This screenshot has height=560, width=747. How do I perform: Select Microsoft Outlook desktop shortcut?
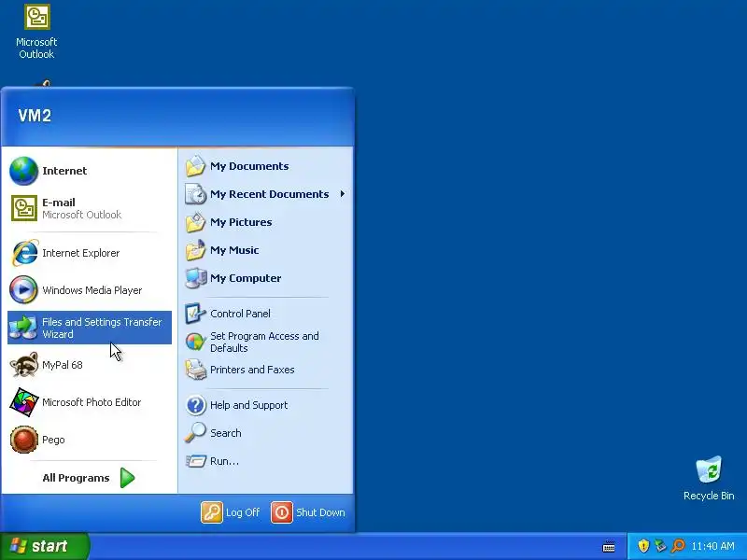36,32
